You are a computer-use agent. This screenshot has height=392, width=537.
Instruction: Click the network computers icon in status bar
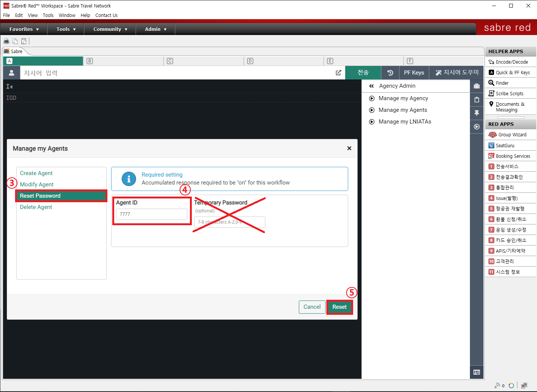coord(524,385)
